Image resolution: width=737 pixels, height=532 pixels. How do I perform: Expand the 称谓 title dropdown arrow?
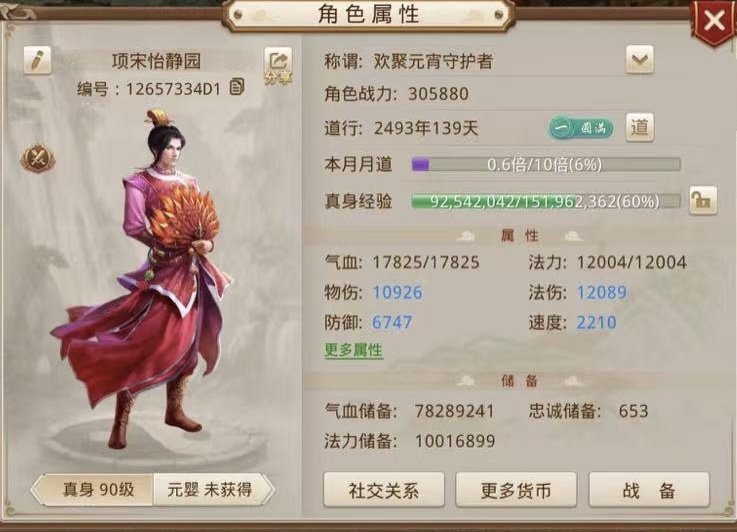[x=640, y=60]
